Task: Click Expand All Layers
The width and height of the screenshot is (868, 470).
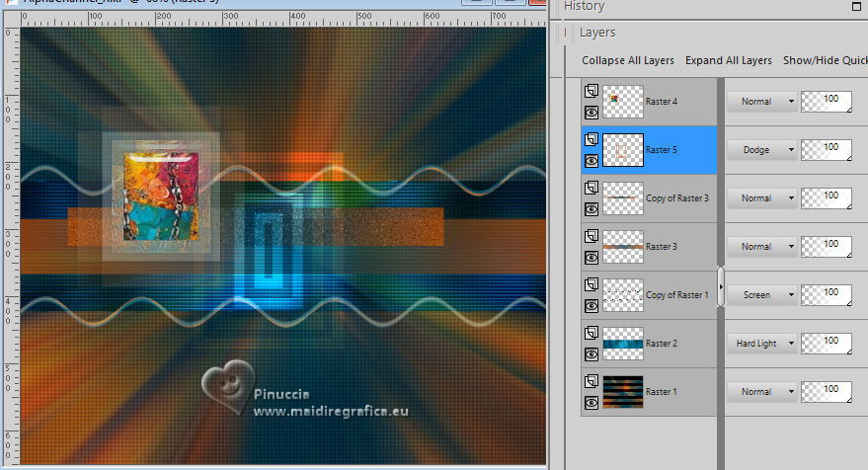Action: [x=729, y=60]
